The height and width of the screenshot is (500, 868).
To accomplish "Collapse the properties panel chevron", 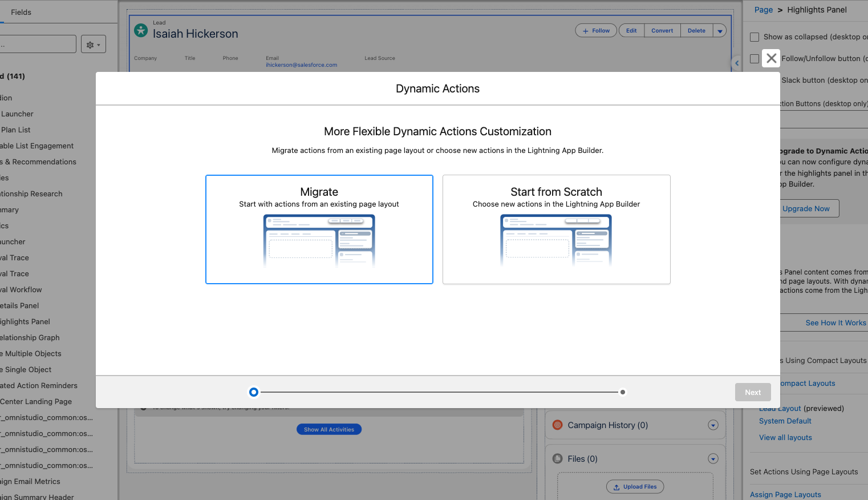I will click(737, 63).
